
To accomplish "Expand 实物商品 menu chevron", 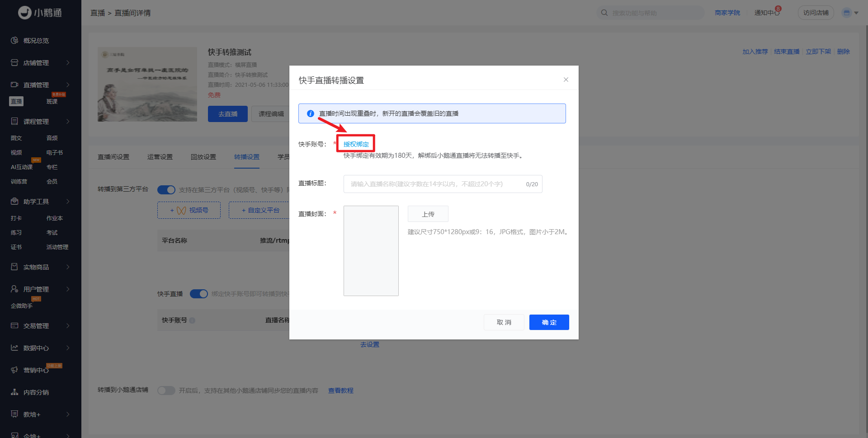I will pos(68,267).
